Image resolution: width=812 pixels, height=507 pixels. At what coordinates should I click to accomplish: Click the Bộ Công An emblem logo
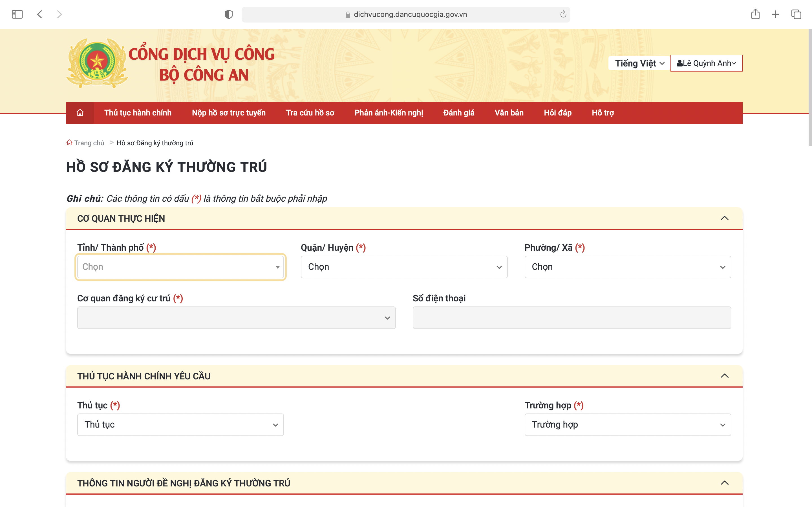click(97, 63)
